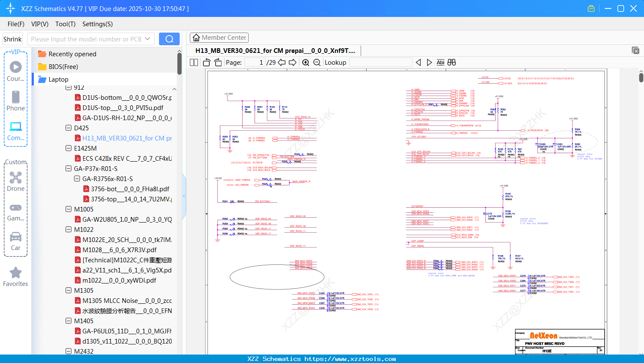
Task: Click the binoculars find icon
Action: [x=452, y=63]
